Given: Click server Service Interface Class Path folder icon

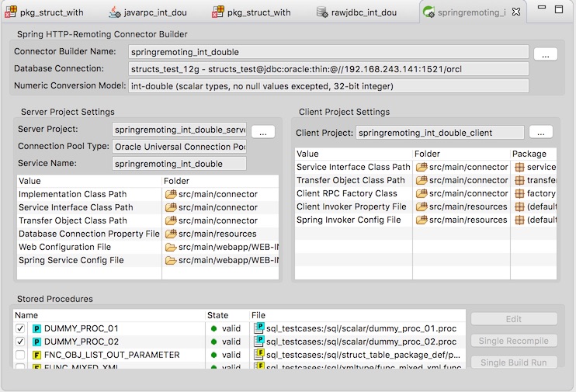Looking at the screenshot, I should click(x=171, y=207).
